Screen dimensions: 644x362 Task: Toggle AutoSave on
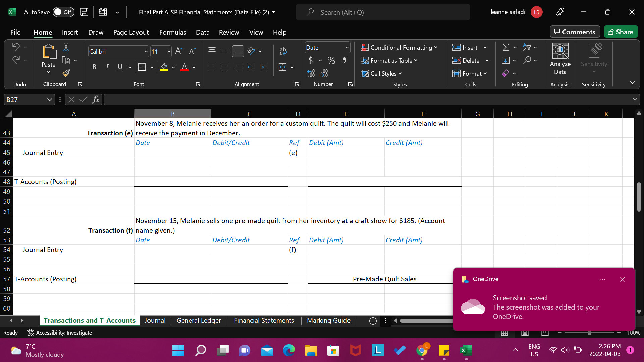(x=63, y=12)
